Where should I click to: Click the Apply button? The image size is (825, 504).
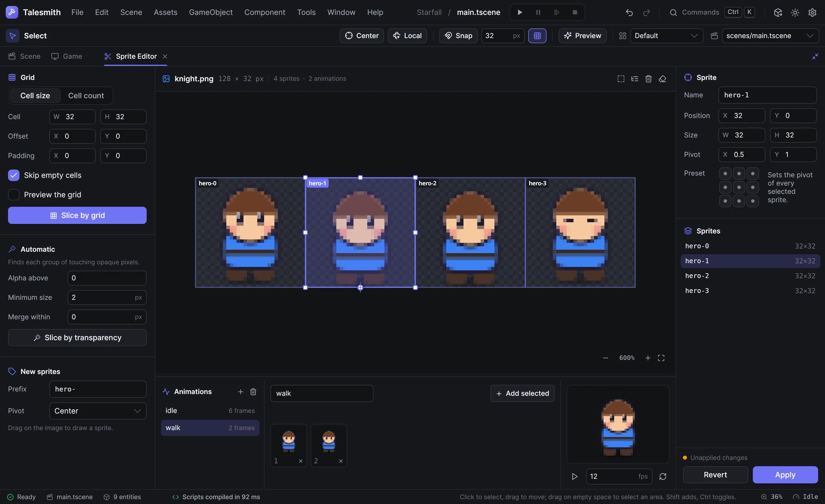[785, 475]
